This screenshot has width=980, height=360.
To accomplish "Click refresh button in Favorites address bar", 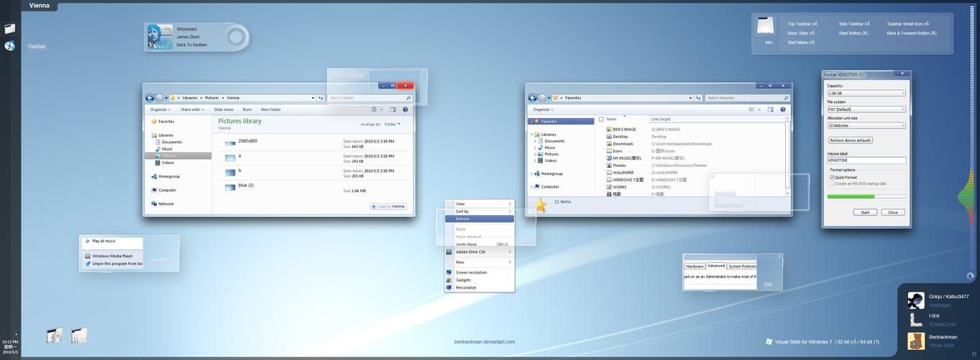I will pyautogui.click(x=699, y=98).
